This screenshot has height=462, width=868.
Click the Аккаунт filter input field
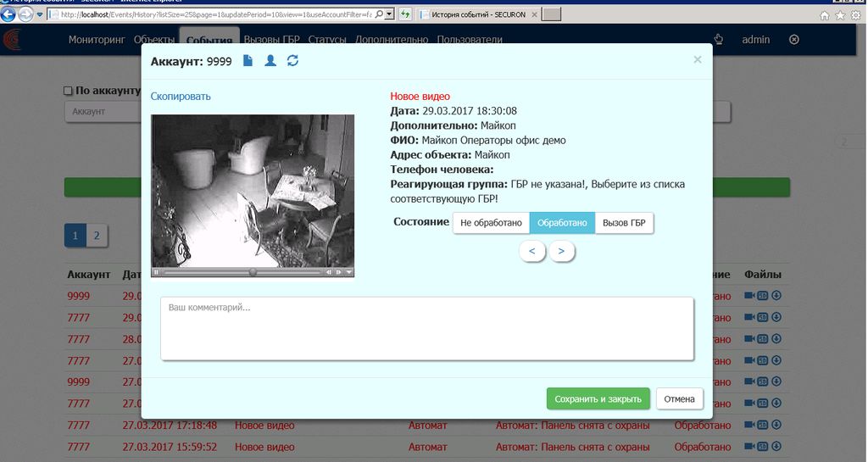point(103,111)
